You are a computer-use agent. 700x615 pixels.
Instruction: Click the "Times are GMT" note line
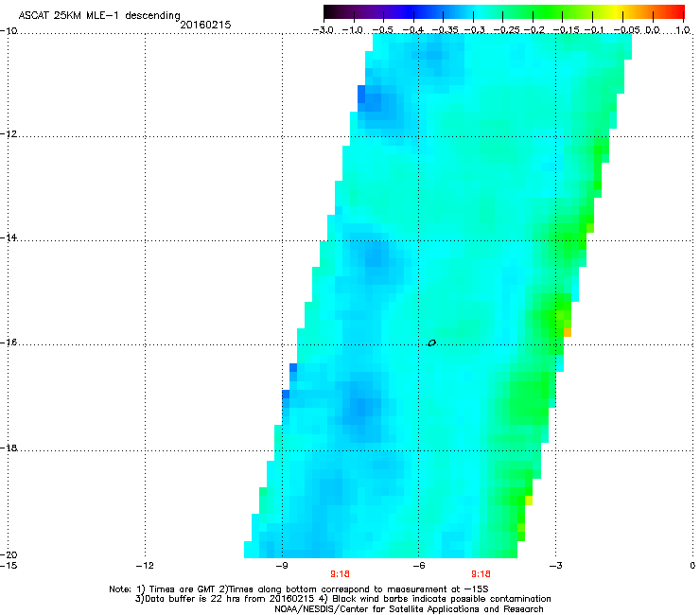click(299, 589)
